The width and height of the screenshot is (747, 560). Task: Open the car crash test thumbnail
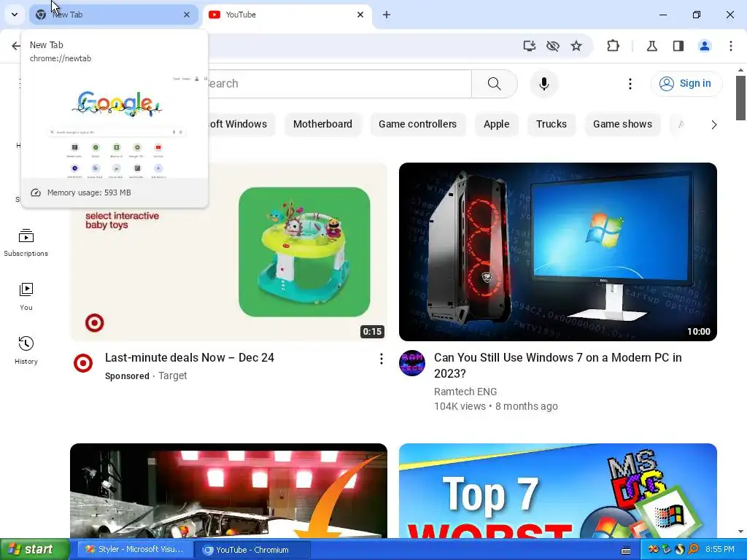(228, 491)
